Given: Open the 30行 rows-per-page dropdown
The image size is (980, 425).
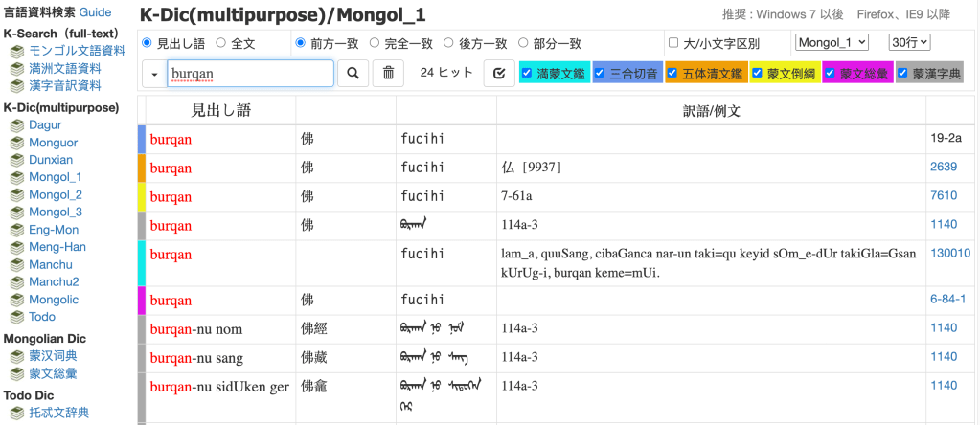Looking at the screenshot, I should (909, 42).
